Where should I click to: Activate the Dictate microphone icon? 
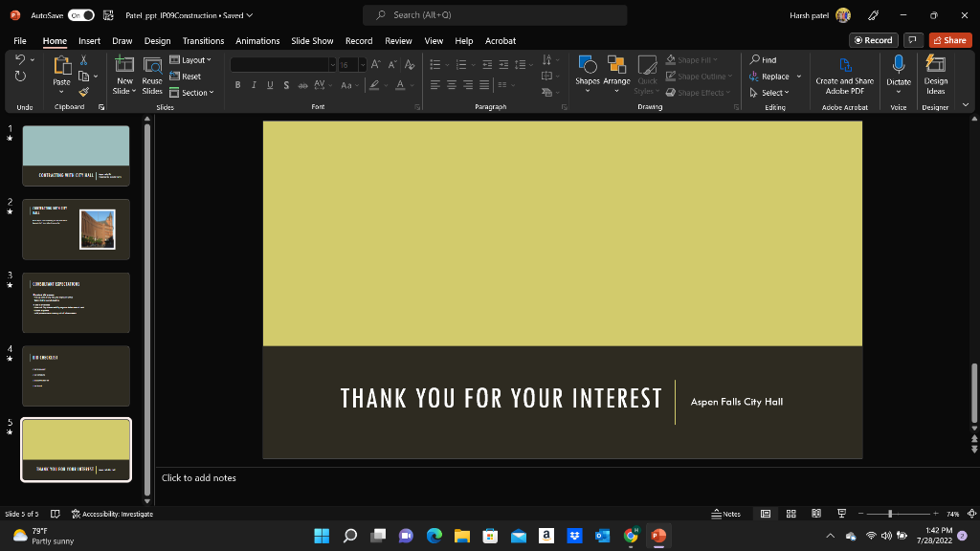[898, 67]
